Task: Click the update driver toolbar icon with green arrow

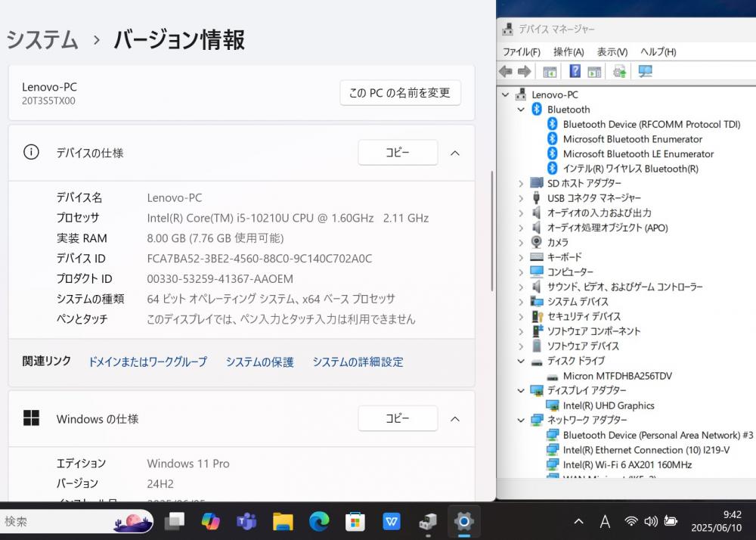Action: pos(620,72)
